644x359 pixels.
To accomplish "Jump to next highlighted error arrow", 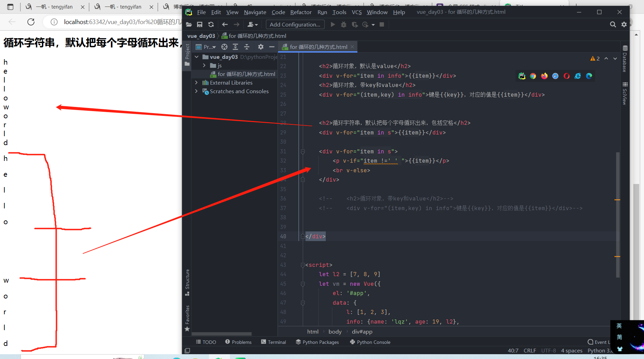I will 615,58.
